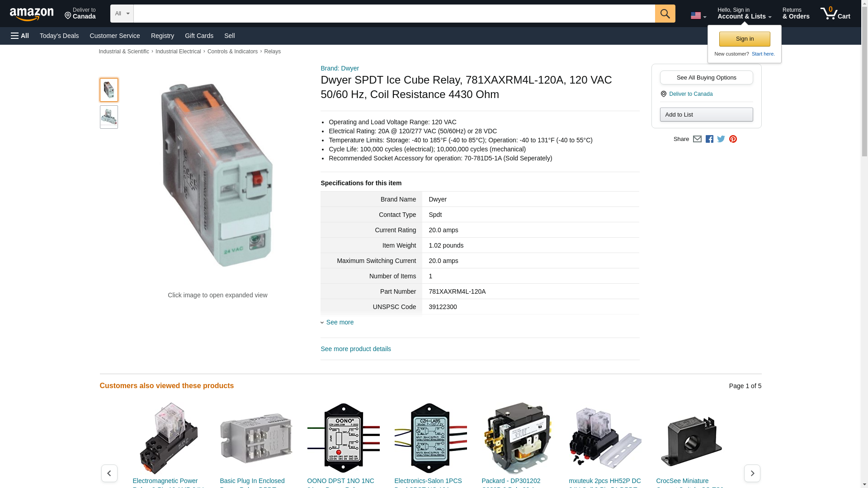Open the shopping cart icon
Image resolution: width=868 pixels, height=488 pixels.
point(835,14)
